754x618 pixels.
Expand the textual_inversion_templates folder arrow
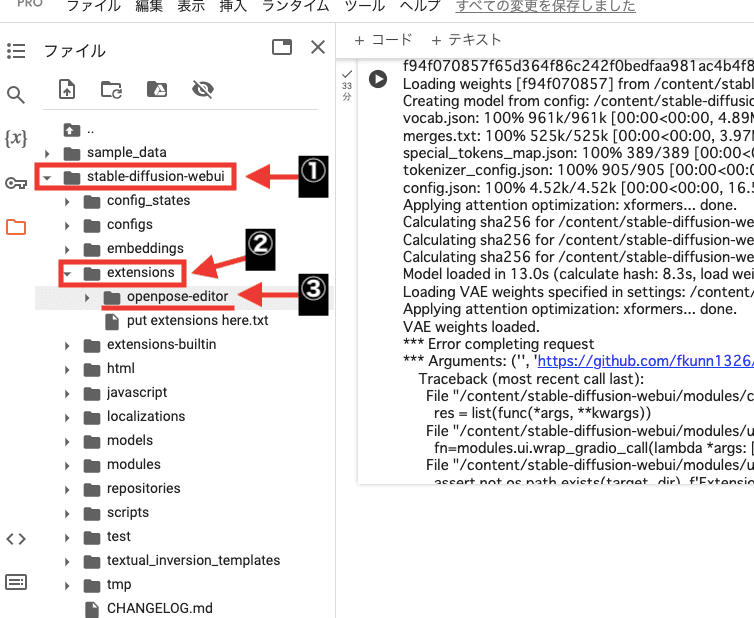(67, 562)
